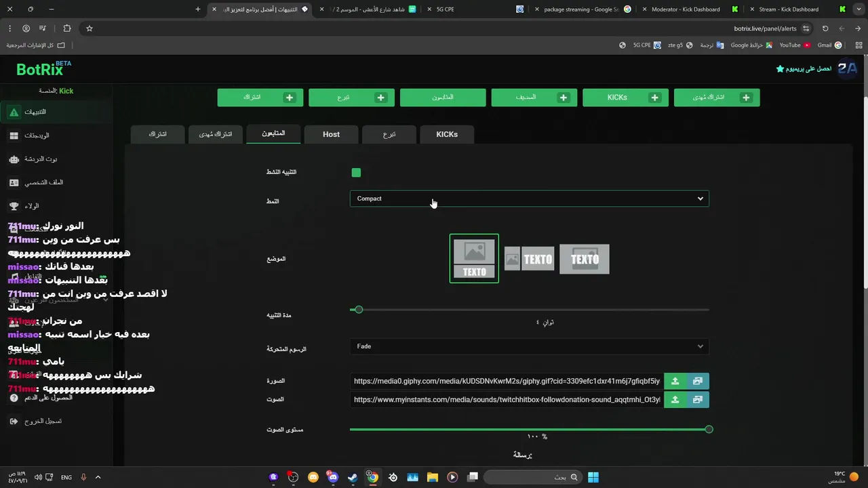Open the Fade animation dropdown

pos(529,346)
